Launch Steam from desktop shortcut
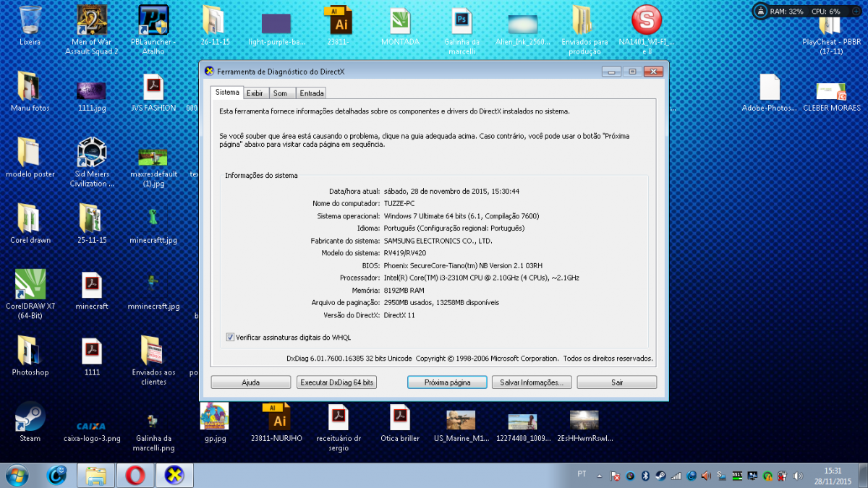Image resolution: width=868 pixels, height=488 pixels. pyautogui.click(x=30, y=421)
